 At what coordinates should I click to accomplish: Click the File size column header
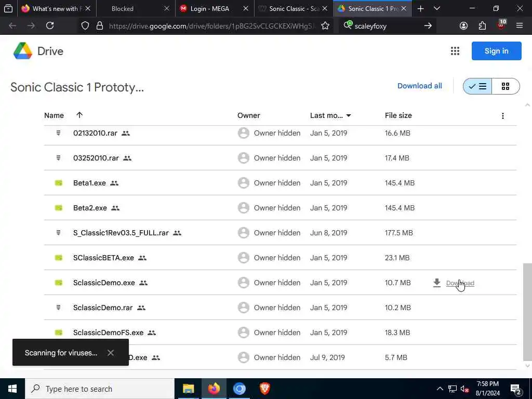coord(398,115)
